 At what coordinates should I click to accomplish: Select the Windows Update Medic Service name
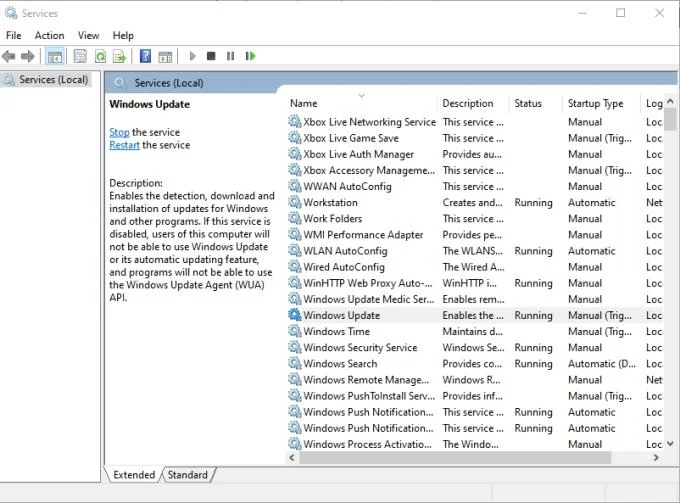point(369,299)
